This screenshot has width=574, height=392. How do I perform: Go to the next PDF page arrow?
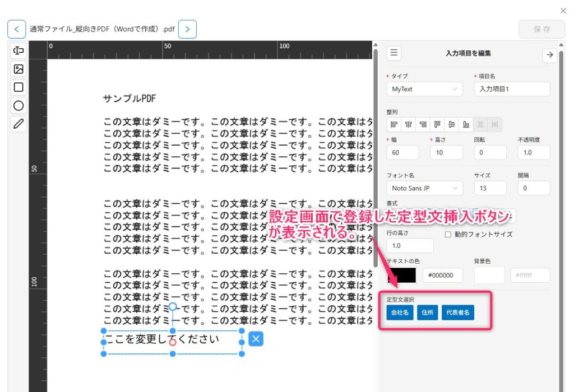(187, 29)
